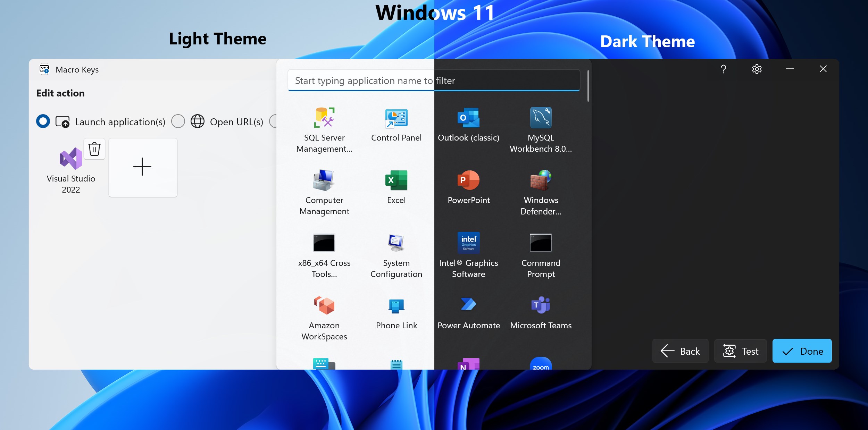Click the 'Outlook (classic)' app label
868x430 pixels.
[468, 138]
